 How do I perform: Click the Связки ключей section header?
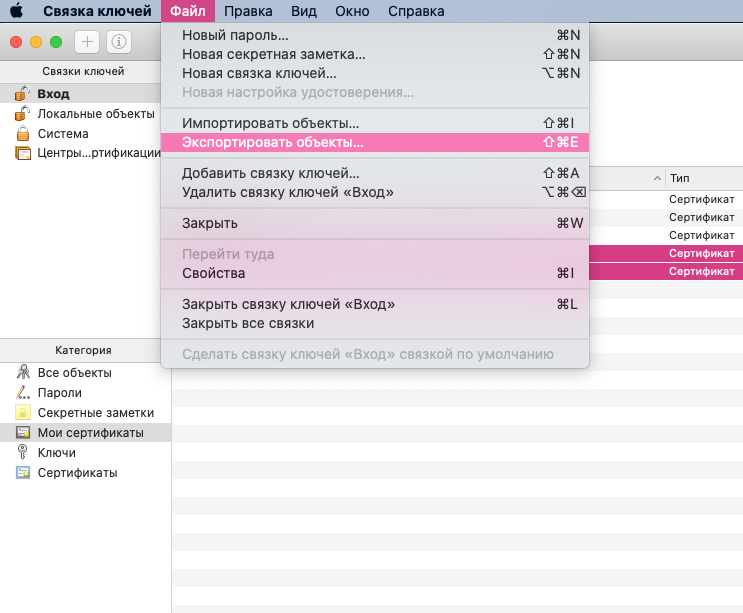coord(83,72)
